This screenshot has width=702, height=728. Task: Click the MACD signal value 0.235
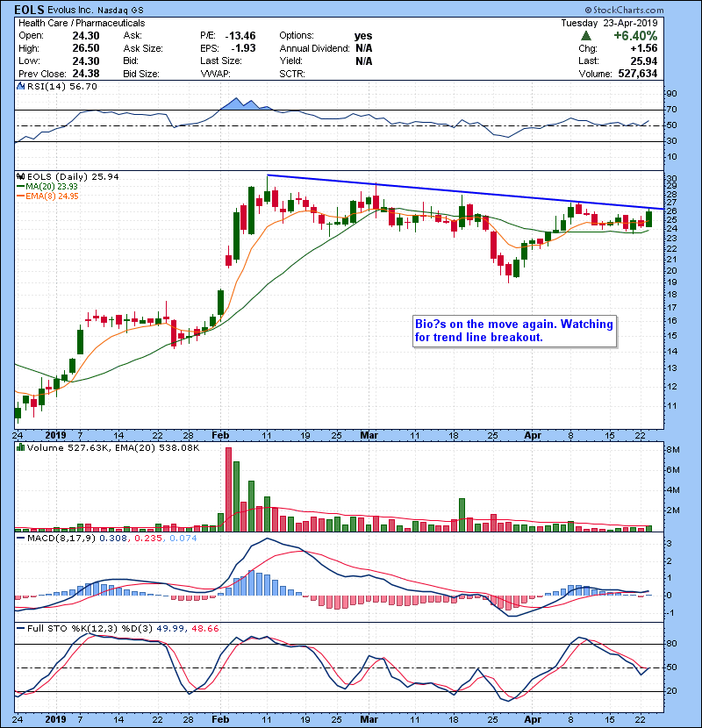click(x=148, y=539)
